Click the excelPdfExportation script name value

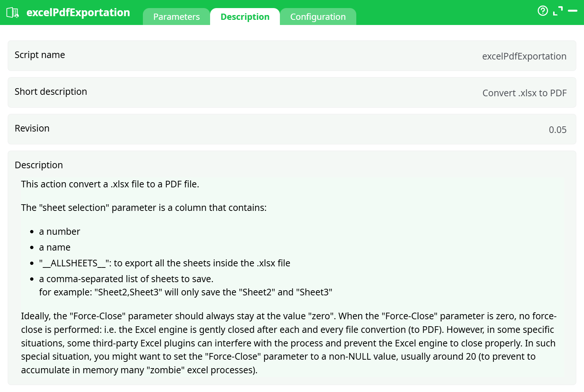(524, 56)
